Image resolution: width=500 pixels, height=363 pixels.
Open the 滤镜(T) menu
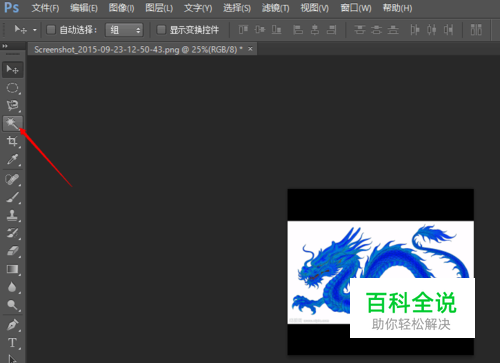tap(275, 8)
